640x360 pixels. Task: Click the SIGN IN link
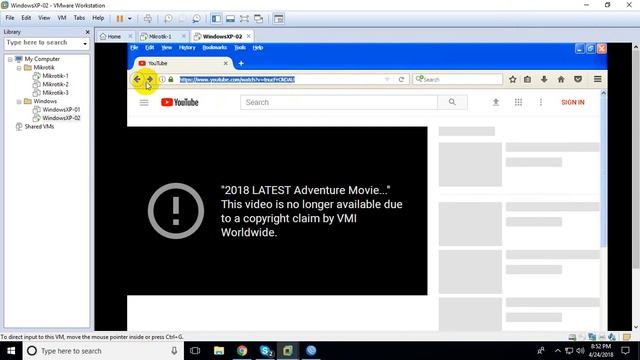tap(573, 102)
